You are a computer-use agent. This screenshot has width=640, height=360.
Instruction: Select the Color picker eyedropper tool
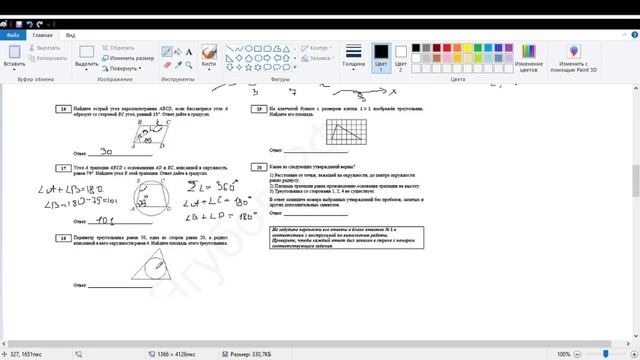tap(178, 65)
